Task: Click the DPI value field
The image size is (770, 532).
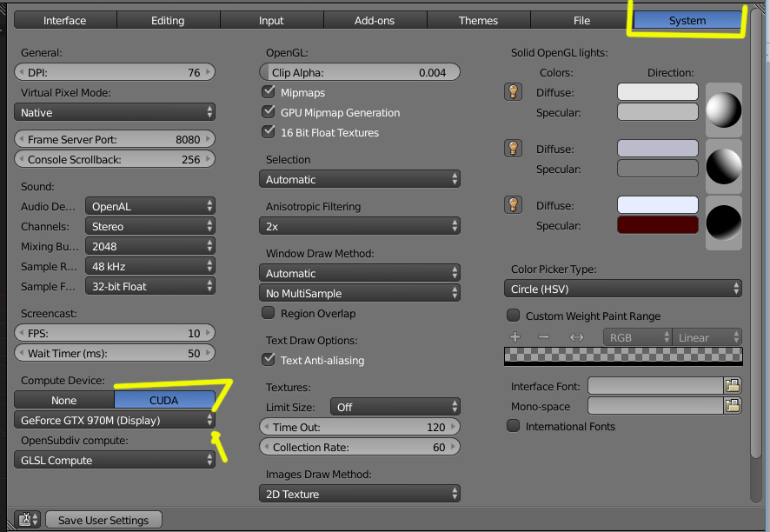Action: (x=115, y=72)
